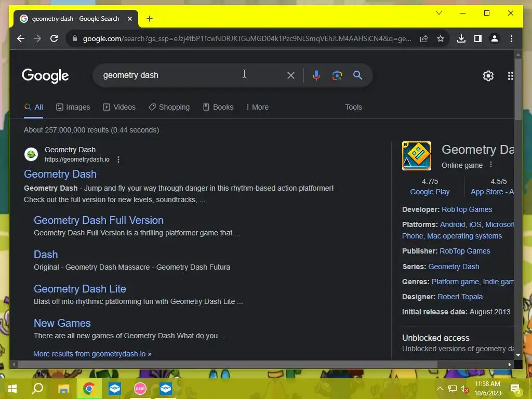Open the tab search dropdown chevron
532x399 pixels.
(x=439, y=13)
